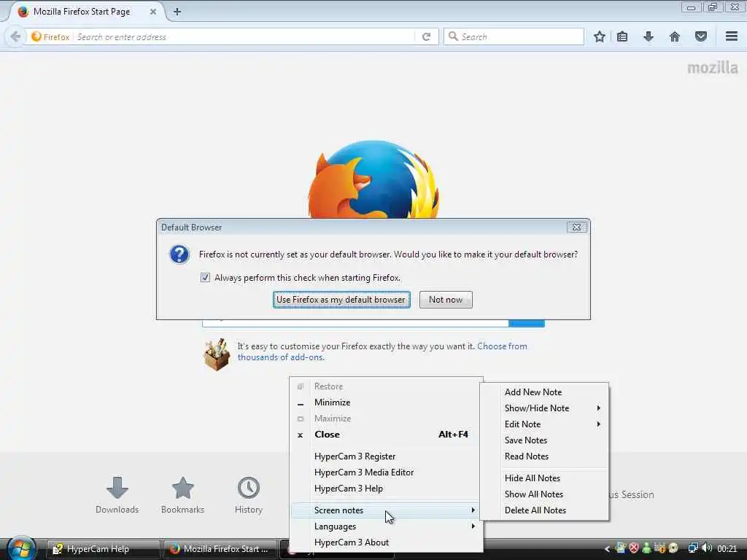The width and height of the screenshot is (747, 560).
Task: Choose HyperCam 3 Media Editor
Action: [x=387, y=472]
